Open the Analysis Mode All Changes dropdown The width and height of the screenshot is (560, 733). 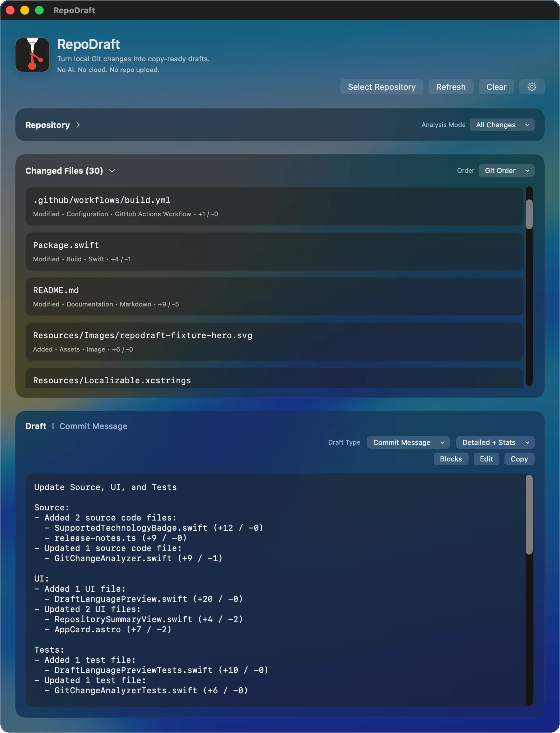pos(502,125)
